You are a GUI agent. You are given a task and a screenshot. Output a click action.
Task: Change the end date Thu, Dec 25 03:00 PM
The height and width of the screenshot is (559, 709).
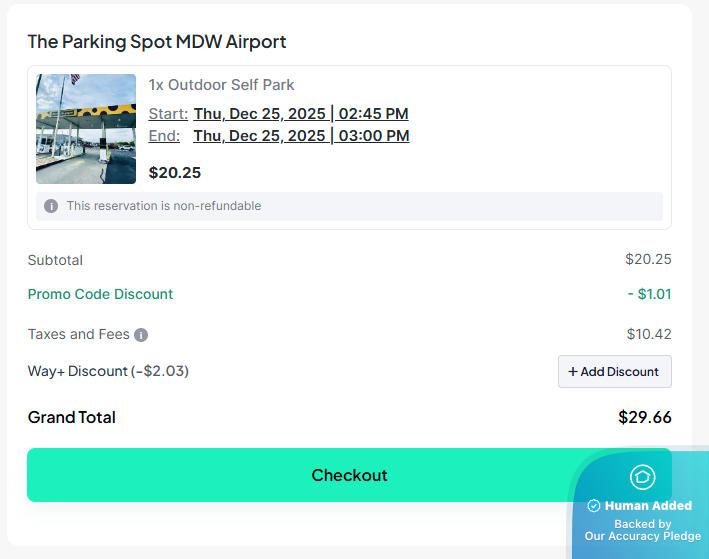click(301, 136)
